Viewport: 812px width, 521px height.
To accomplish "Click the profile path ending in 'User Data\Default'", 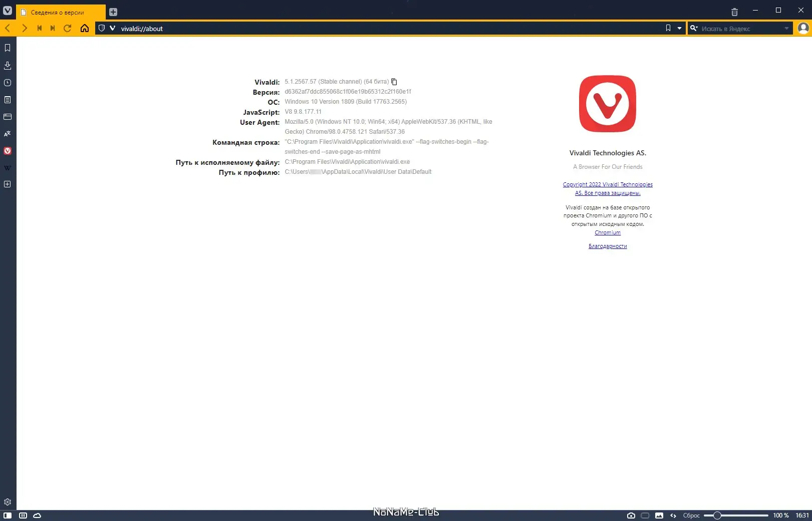I will tap(358, 172).
